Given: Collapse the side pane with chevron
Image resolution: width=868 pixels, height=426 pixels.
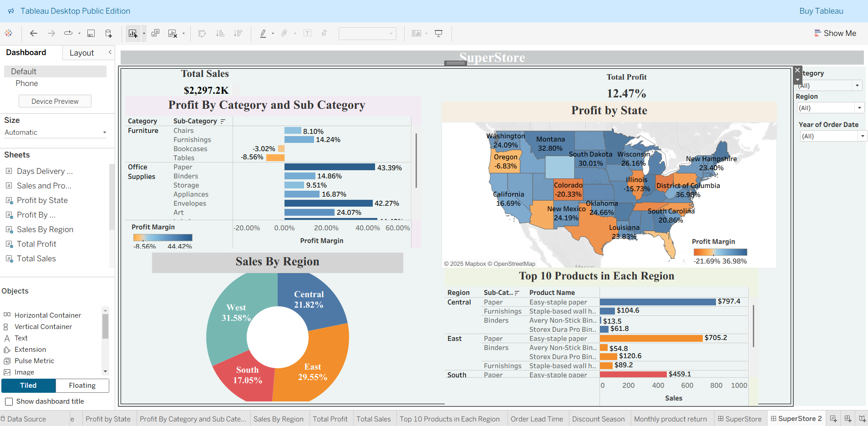Looking at the screenshot, I should click(x=110, y=52).
